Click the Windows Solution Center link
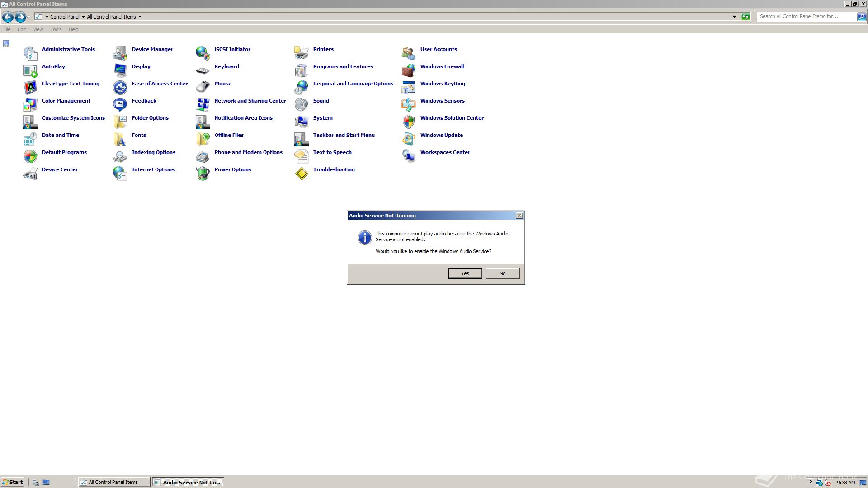Image resolution: width=868 pixels, height=488 pixels. [452, 118]
